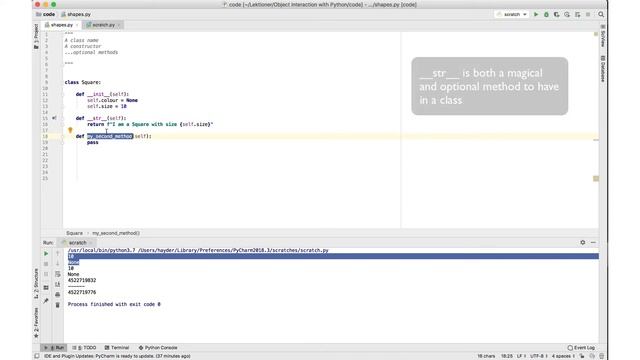Click the highlighted my_second_method name
640x360 pixels.
110,136
